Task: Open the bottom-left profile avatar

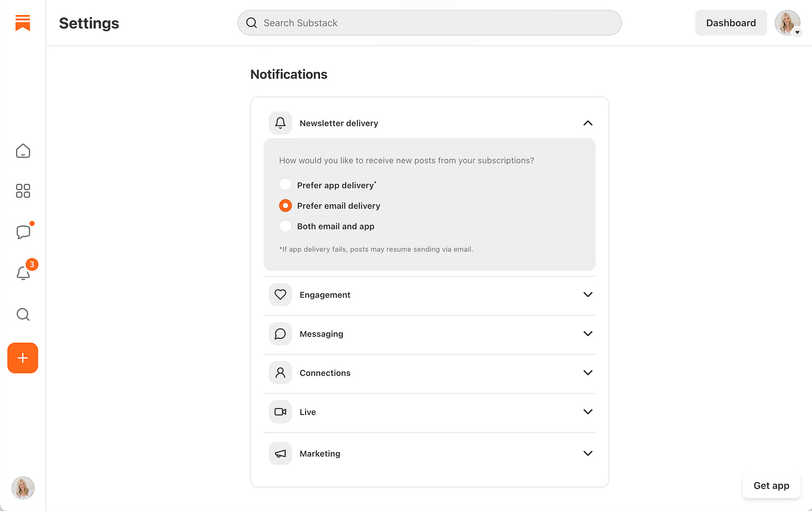Action: coord(23,488)
